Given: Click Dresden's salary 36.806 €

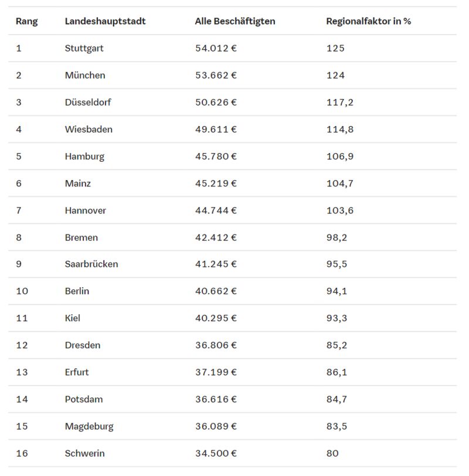Looking at the screenshot, I should click(x=216, y=345).
